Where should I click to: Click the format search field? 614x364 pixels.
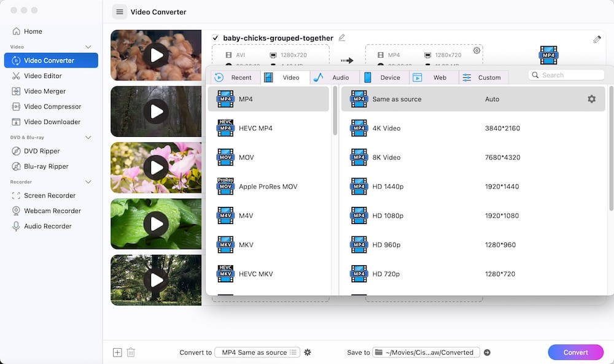click(566, 75)
